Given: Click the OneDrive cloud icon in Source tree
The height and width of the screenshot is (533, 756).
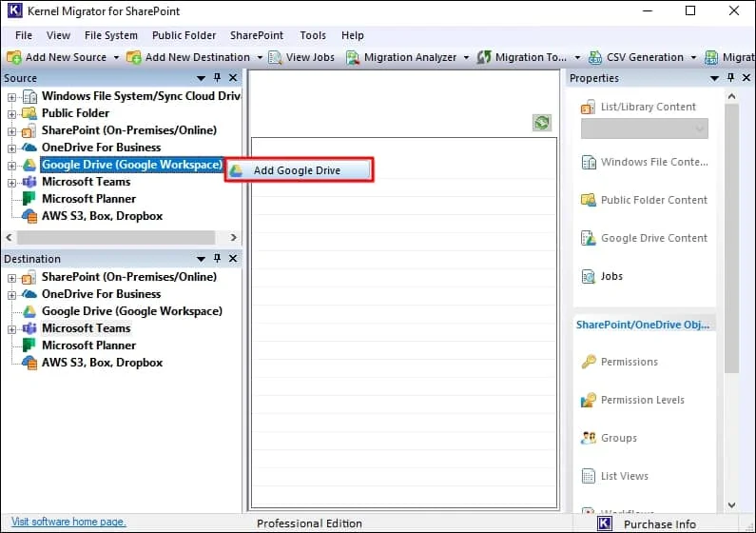Looking at the screenshot, I should [29, 148].
